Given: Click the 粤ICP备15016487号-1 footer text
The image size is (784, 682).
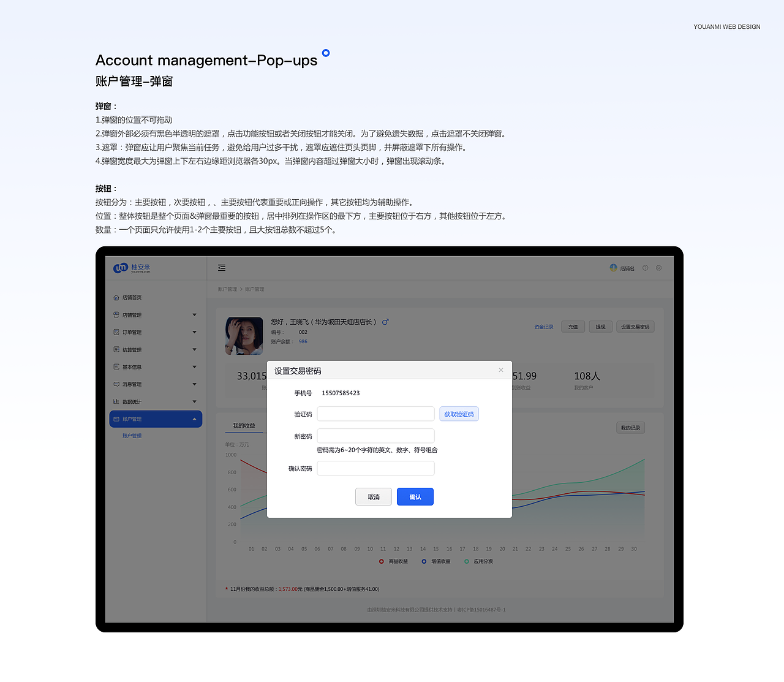Looking at the screenshot, I should pos(481,610).
